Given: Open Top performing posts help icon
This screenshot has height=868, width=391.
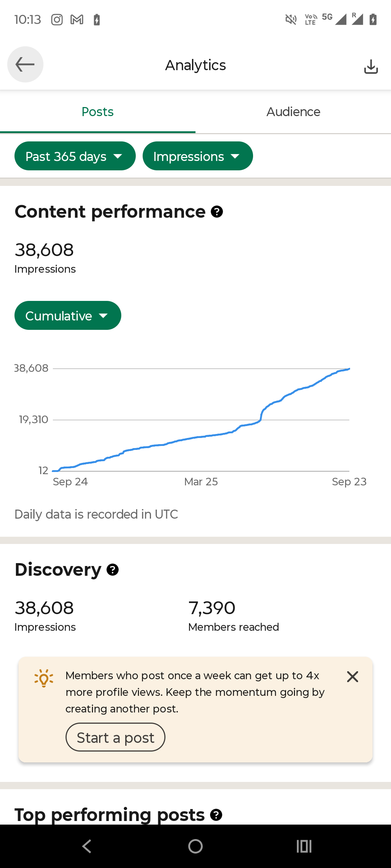Looking at the screenshot, I should [216, 815].
